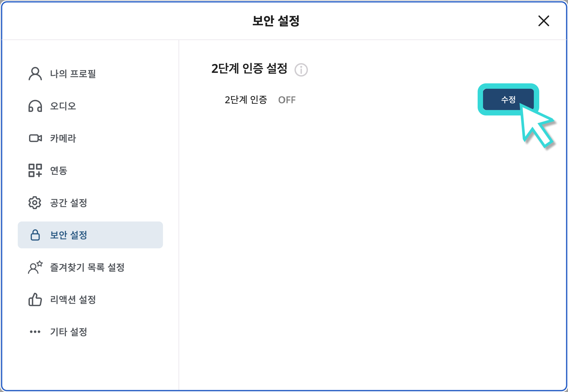This screenshot has width=568, height=392.
Task: Switch to the 오디오 settings section
Action: click(62, 106)
